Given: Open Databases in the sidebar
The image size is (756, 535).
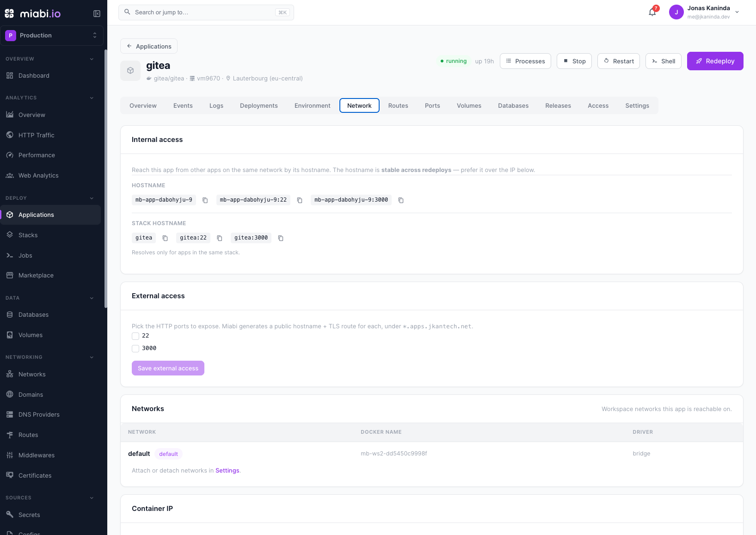Looking at the screenshot, I should click(50, 314).
